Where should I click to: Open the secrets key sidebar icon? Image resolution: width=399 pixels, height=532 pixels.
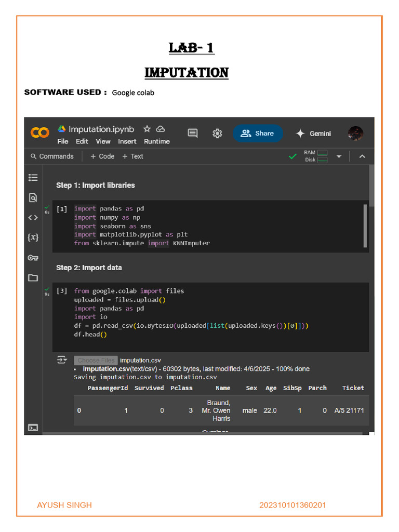[x=33, y=258]
